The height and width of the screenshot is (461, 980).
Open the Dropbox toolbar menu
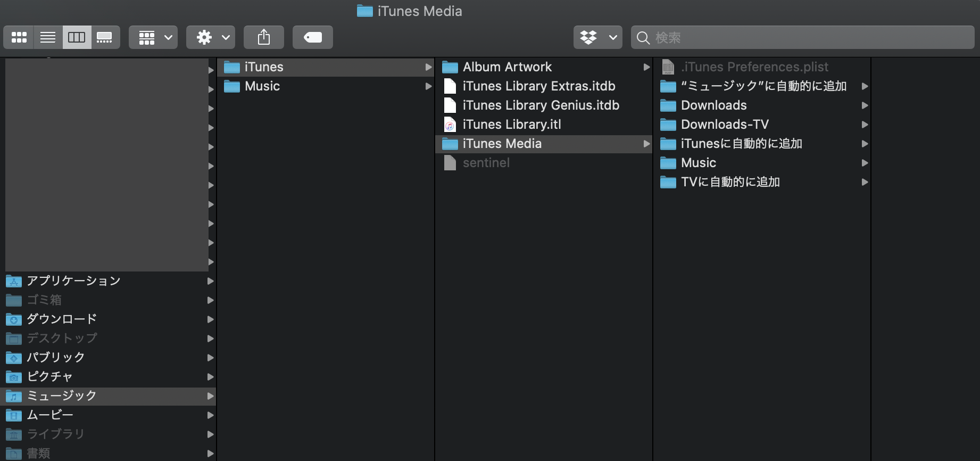click(598, 37)
